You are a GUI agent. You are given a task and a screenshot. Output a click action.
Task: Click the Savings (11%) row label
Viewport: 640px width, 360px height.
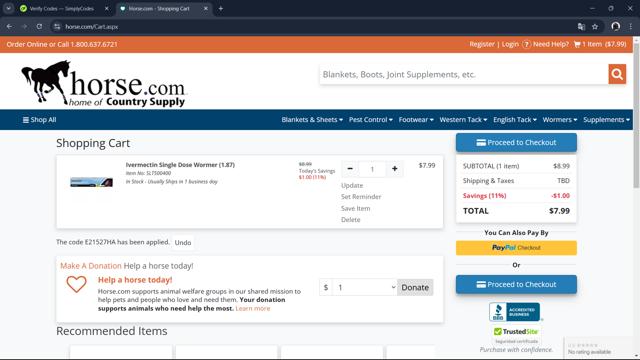pos(484,196)
